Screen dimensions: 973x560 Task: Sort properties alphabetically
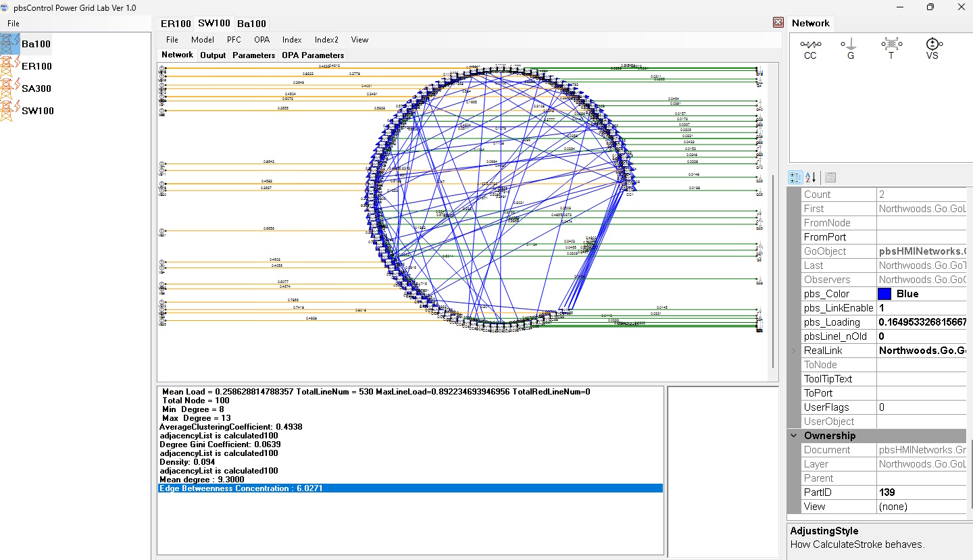(811, 178)
